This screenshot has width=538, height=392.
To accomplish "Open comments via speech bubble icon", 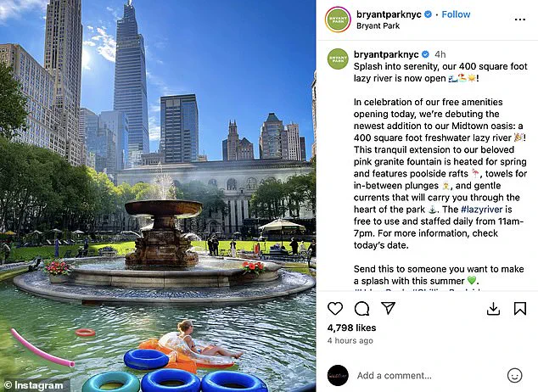I will [361, 308].
